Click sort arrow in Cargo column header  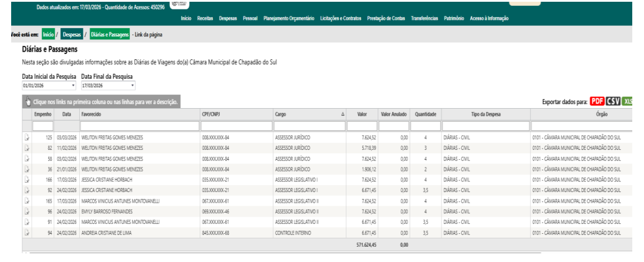point(343,114)
